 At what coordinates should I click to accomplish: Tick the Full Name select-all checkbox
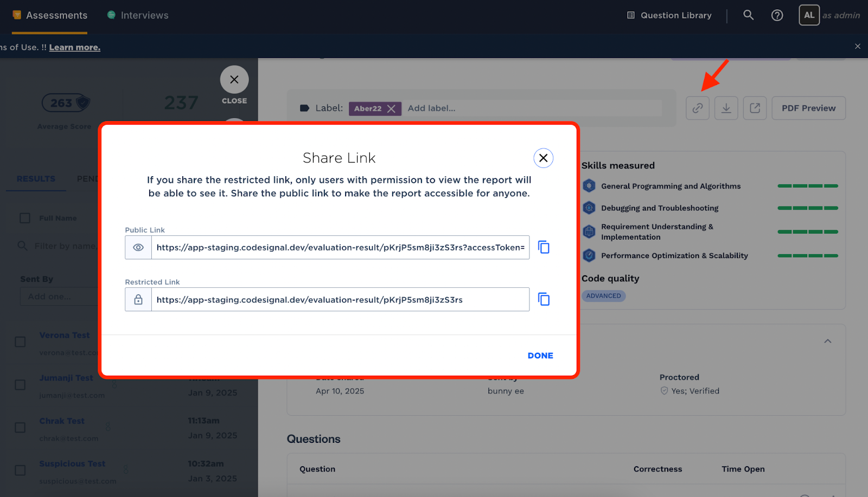(x=25, y=218)
